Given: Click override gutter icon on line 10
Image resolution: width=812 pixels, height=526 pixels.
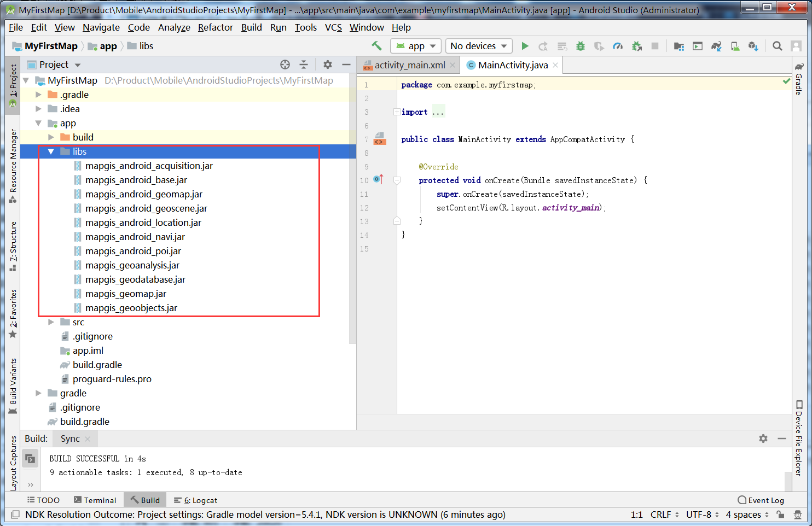Looking at the screenshot, I should coord(378,179).
